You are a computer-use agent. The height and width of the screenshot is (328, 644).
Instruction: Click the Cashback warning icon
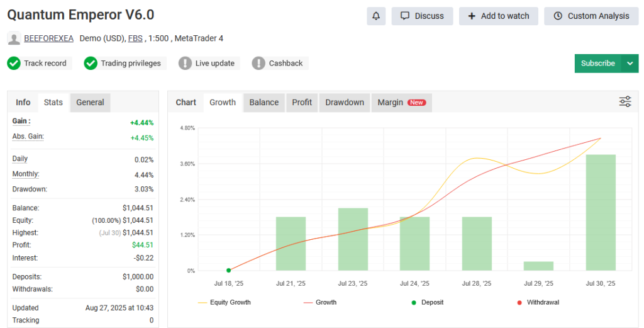click(258, 63)
